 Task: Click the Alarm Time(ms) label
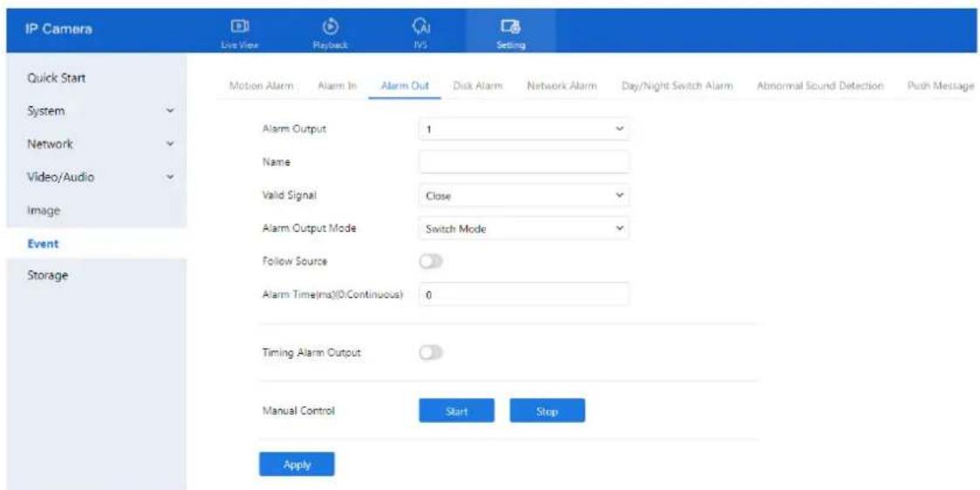click(x=332, y=295)
